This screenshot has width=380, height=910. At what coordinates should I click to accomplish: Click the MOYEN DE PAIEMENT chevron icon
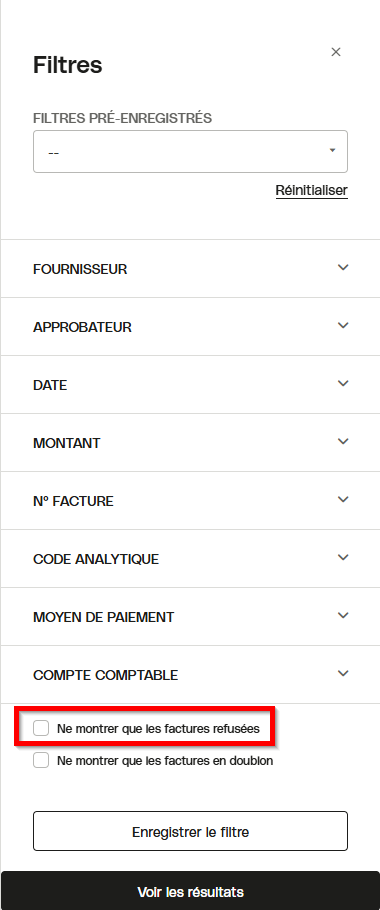(343, 615)
